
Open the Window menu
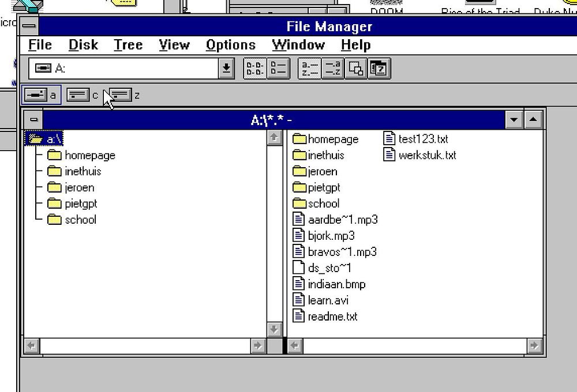(298, 45)
